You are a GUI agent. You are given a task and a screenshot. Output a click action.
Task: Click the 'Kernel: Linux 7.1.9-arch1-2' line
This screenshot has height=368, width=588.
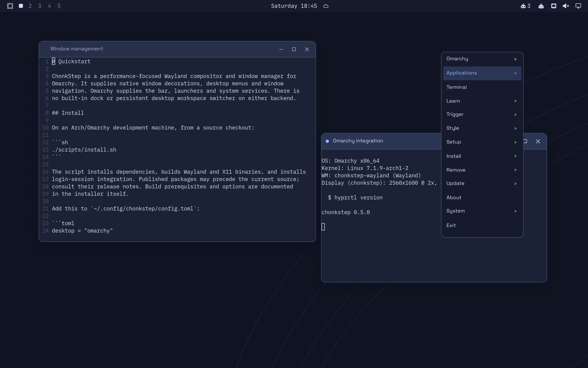point(365,168)
